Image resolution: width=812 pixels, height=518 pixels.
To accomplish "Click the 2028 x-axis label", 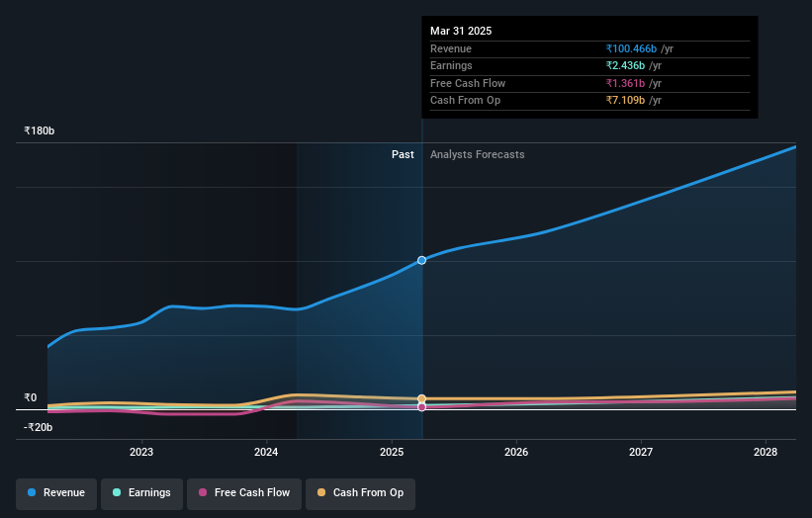I will coord(766,452).
